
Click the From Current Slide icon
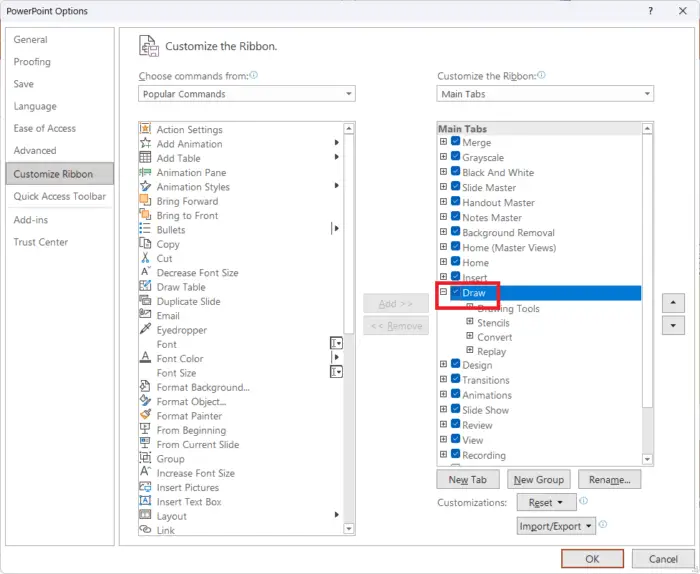145,443
